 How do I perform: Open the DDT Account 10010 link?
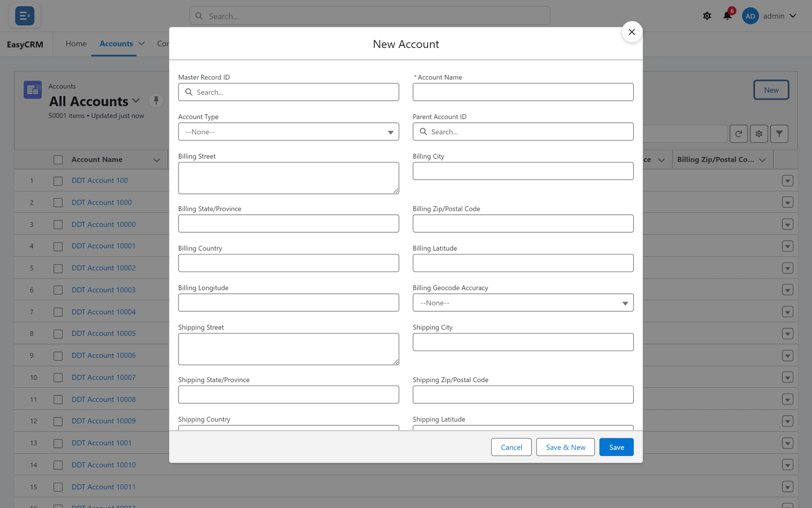(104, 465)
